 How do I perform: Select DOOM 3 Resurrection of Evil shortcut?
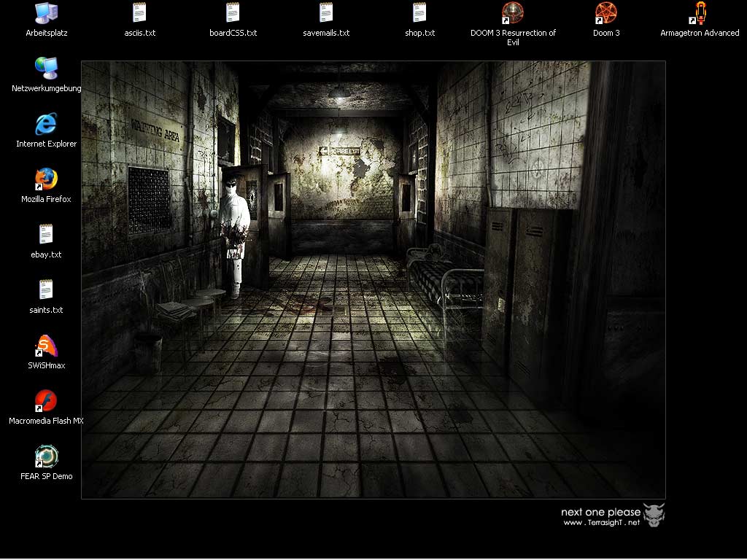(x=513, y=13)
